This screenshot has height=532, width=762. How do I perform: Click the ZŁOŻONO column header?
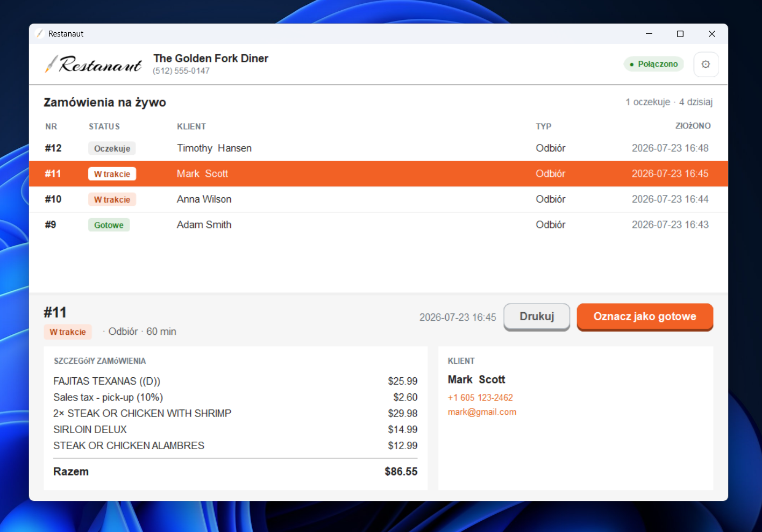[x=693, y=126]
